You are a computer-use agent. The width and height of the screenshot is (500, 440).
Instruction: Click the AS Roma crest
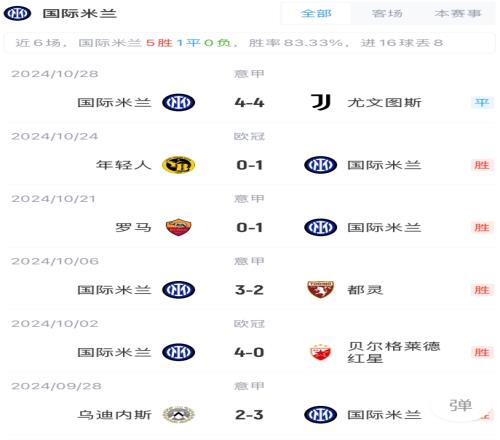[x=178, y=227]
